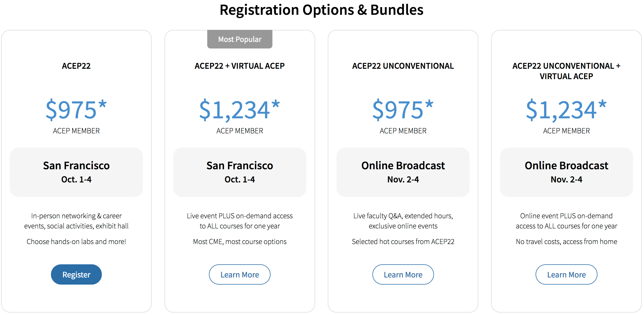Click Learn More under ACEP22 Unconventional
The width and height of the screenshot is (644, 315).
(403, 274)
